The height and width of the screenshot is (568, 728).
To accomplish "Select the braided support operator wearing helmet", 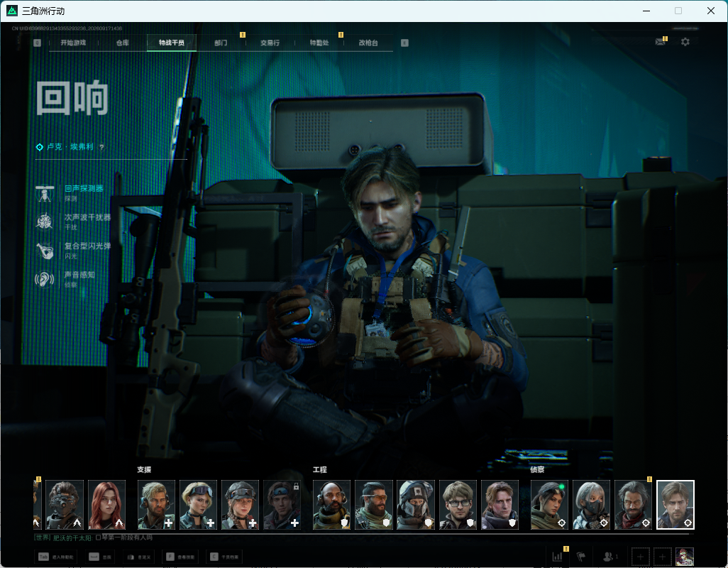I will [x=240, y=505].
